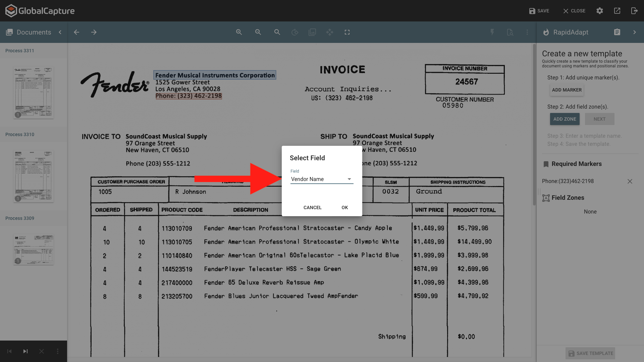Open viewer more options menu
644x362 pixels.
tap(527, 32)
